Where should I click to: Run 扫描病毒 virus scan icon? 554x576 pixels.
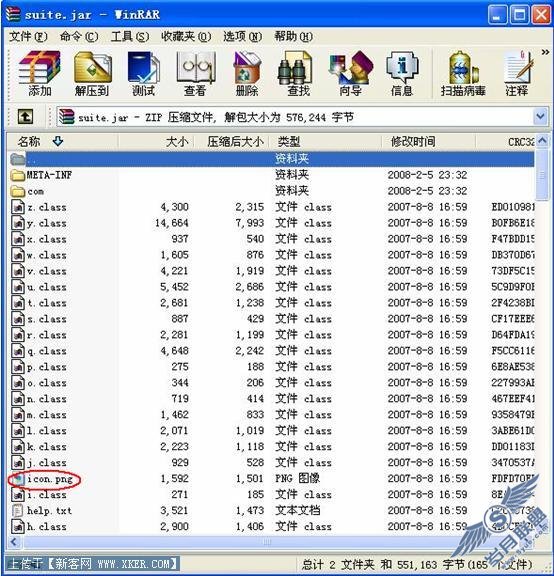[463, 73]
